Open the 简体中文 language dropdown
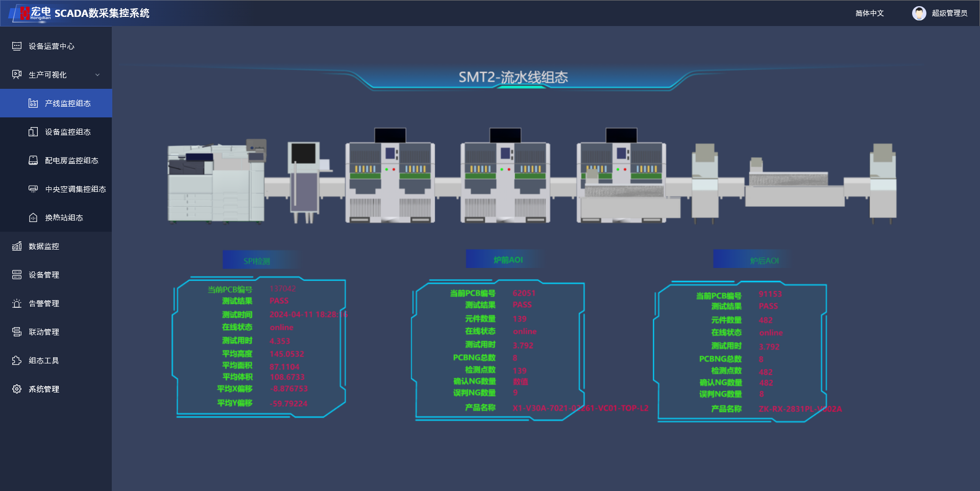The height and width of the screenshot is (491, 980). click(869, 13)
